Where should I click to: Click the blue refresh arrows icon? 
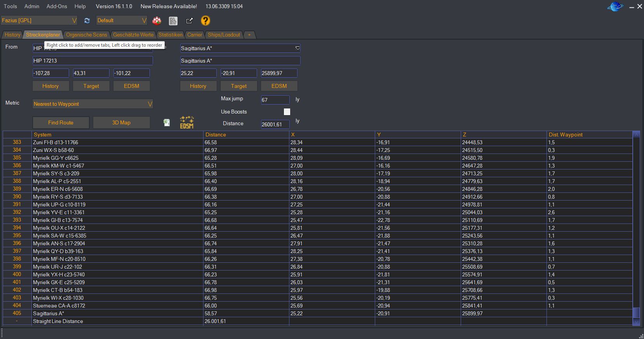click(x=87, y=21)
